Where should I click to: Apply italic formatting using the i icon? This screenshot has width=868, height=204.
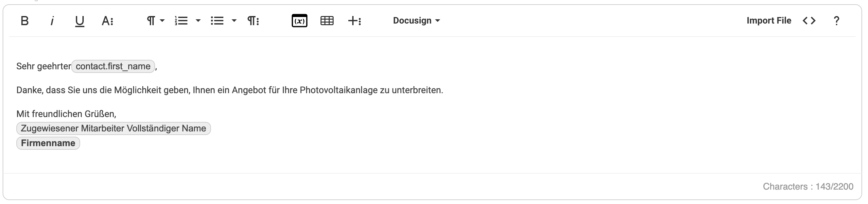pos(52,21)
